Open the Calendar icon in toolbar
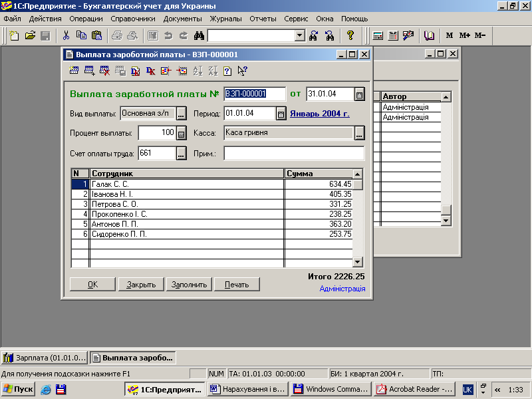This screenshot has width=532, height=399. click(393, 35)
